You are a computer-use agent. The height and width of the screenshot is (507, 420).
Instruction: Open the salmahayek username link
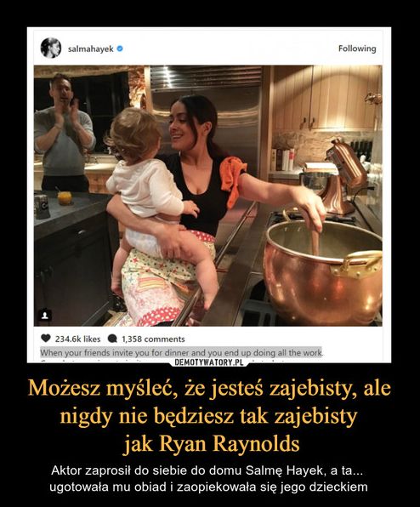[x=91, y=48]
